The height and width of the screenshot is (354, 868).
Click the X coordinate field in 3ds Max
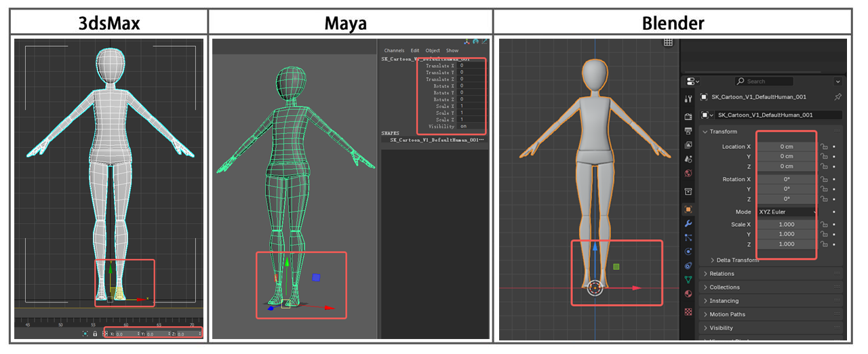[x=126, y=334]
